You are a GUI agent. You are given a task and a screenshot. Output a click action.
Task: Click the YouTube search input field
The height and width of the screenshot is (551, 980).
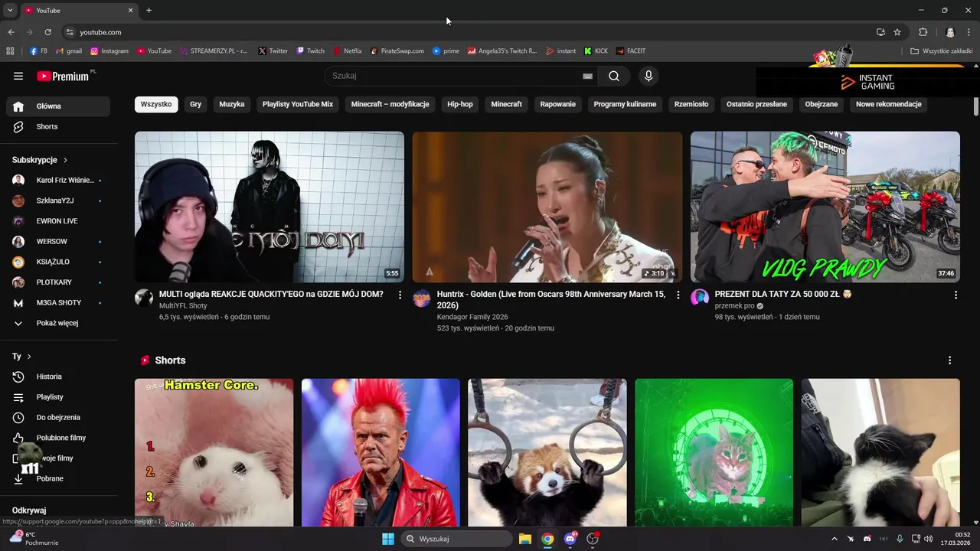tap(455, 76)
